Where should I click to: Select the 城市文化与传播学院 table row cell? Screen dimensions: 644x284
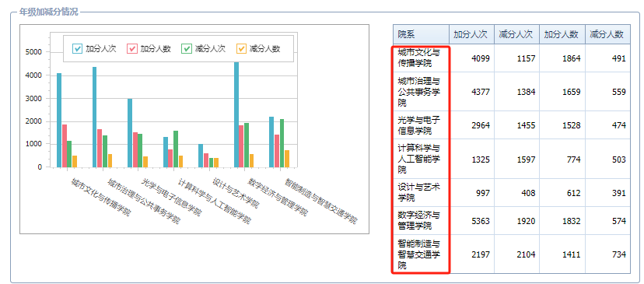coord(421,58)
